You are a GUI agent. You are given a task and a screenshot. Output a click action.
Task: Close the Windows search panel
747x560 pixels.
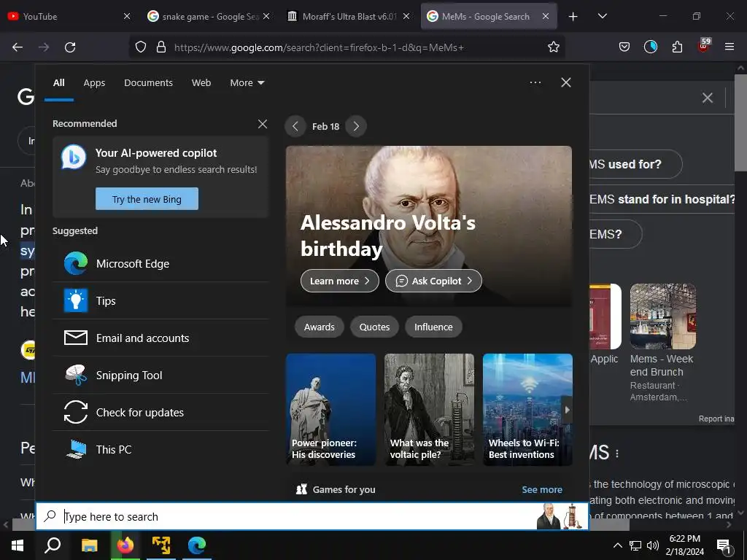566,82
